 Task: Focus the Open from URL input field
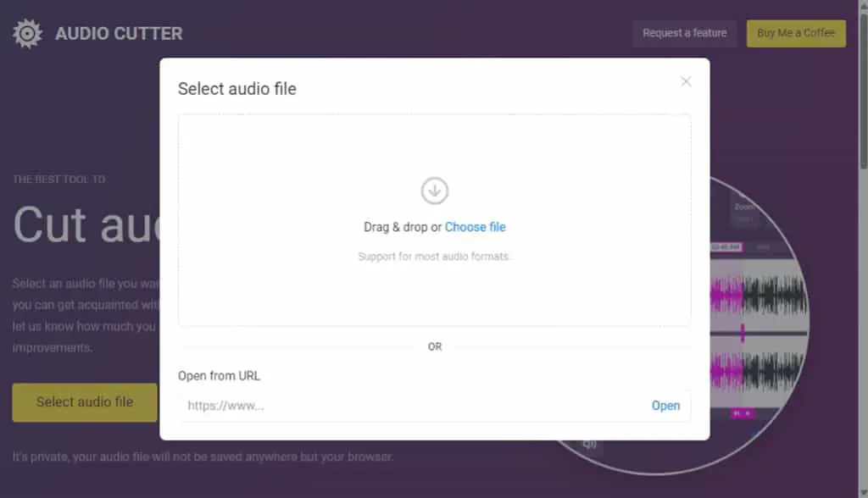pos(413,406)
